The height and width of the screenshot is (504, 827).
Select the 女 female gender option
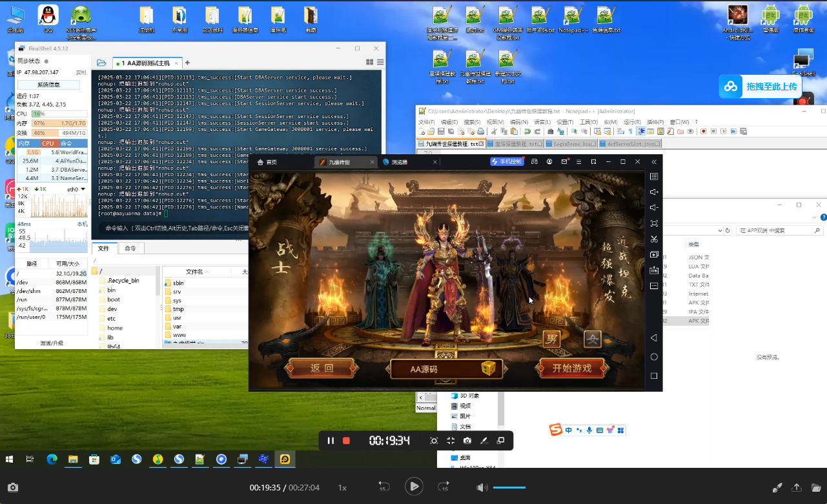(592, 339)
